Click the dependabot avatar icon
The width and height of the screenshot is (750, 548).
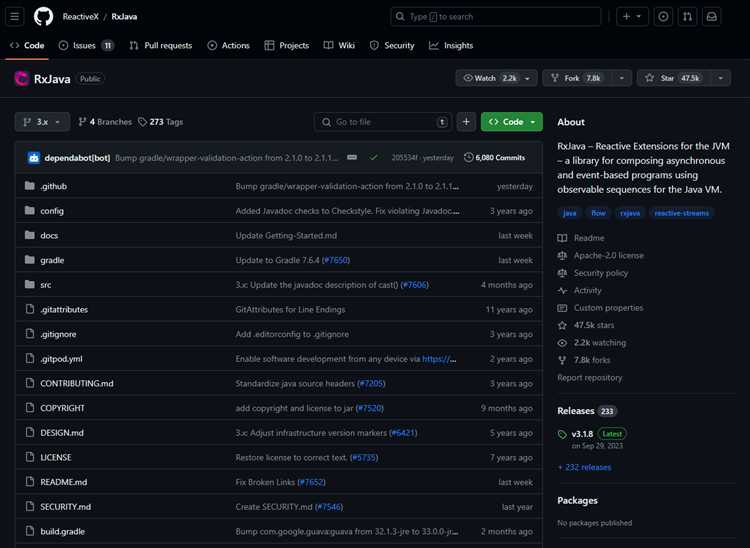(x=33, y=157)
